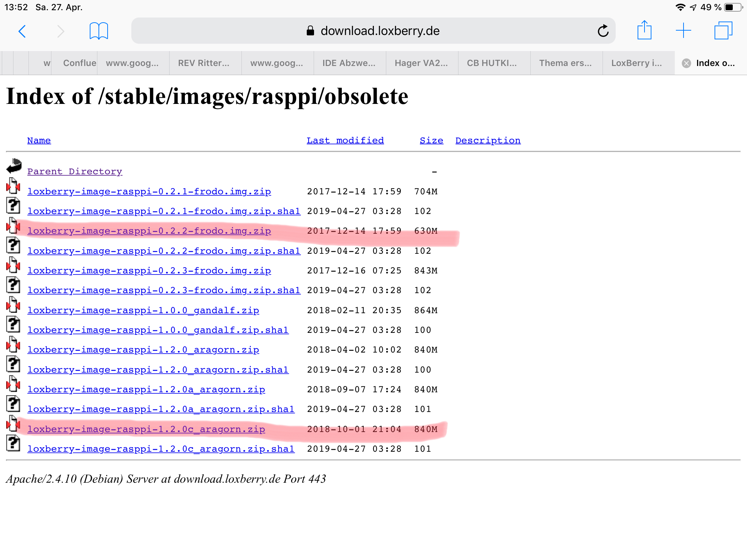The width and height of the screenshot is (747, 560).
Task: Add a new tab with plus icon
Action: click(683, 31)
